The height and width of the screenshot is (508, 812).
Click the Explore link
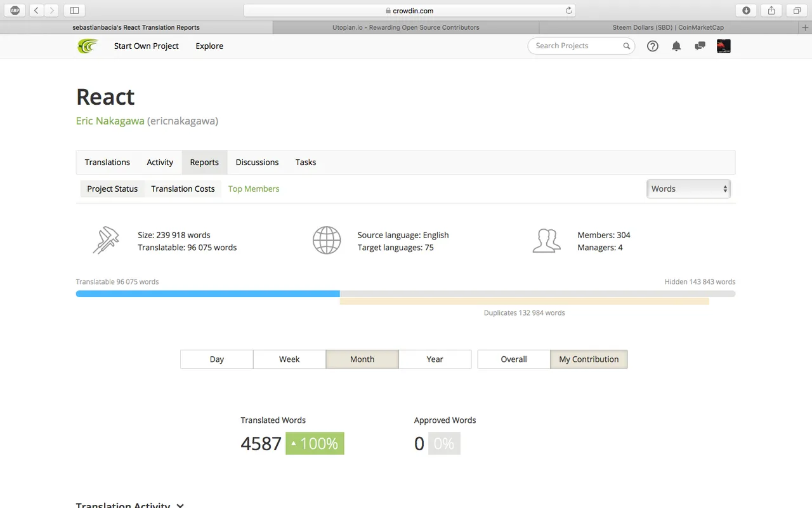coord(209,46)
